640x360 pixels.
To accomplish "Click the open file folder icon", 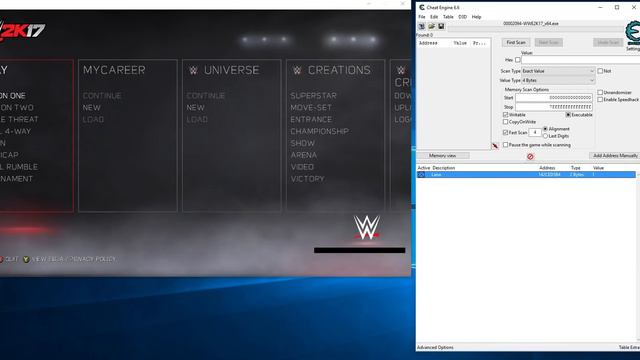I will click(x=431, y=27).
